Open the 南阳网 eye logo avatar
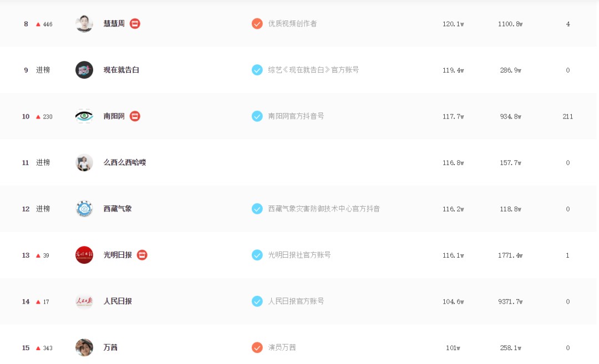 (84, 116)
